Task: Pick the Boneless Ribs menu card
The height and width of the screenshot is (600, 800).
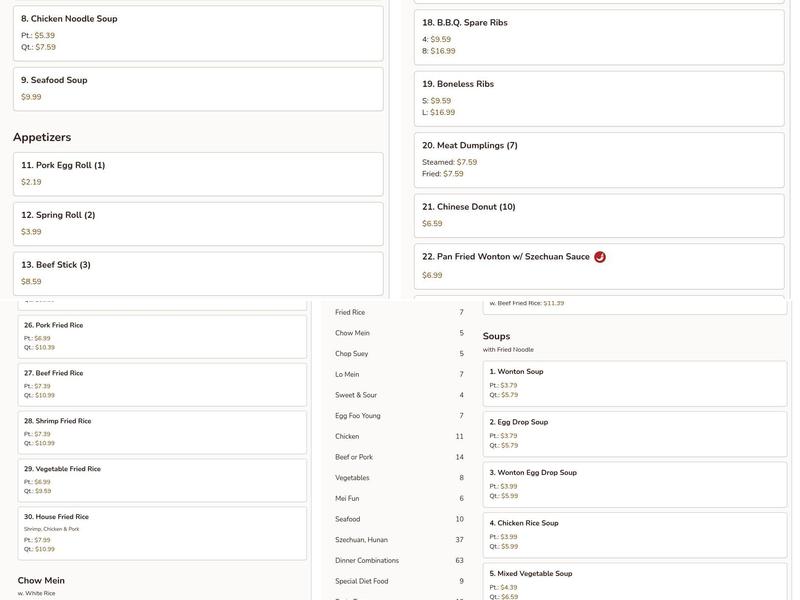Action: pyautogui.click(x=599, y=98)
